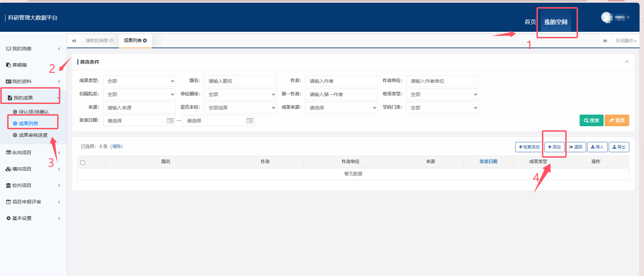Switch to the 接收的消息 tab
644x276 pixels.
coord(97,40)
